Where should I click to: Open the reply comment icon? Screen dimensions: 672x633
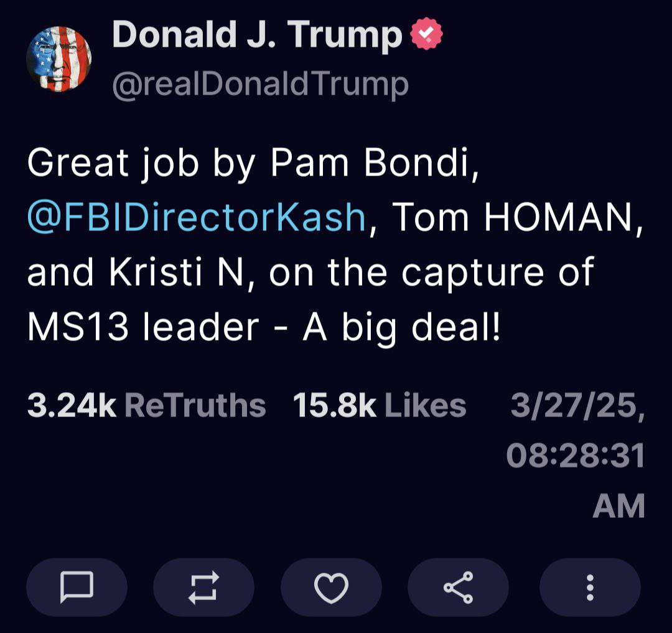click(x=77, y=587)
